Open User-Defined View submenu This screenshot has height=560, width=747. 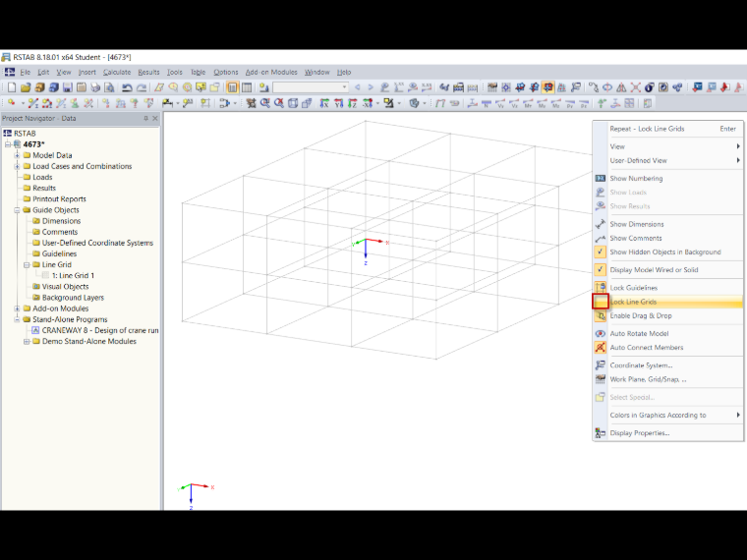click(x=668, y=160)
